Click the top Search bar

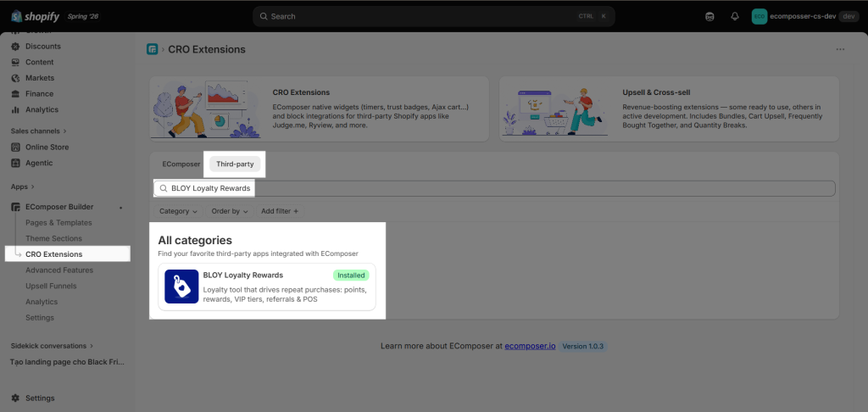[x=433, y=17]
